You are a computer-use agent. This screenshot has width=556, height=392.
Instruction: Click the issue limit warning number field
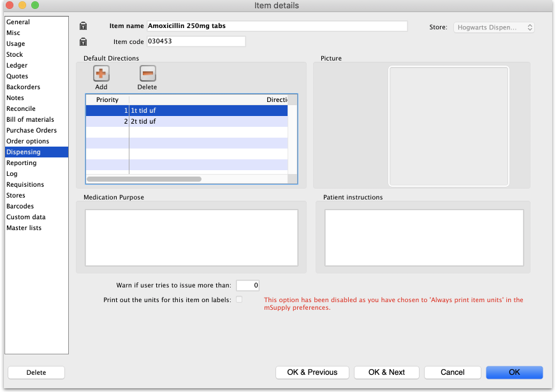247,286
